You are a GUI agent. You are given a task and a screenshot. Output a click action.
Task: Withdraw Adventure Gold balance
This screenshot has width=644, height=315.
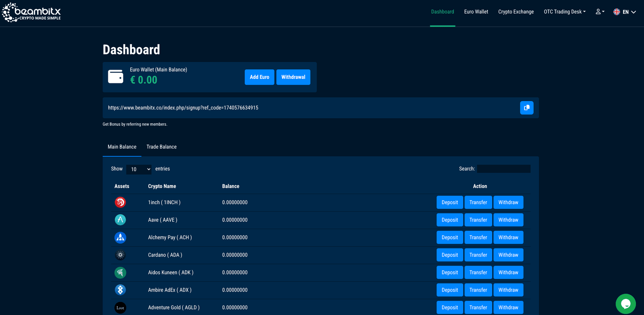pos(508,307)
